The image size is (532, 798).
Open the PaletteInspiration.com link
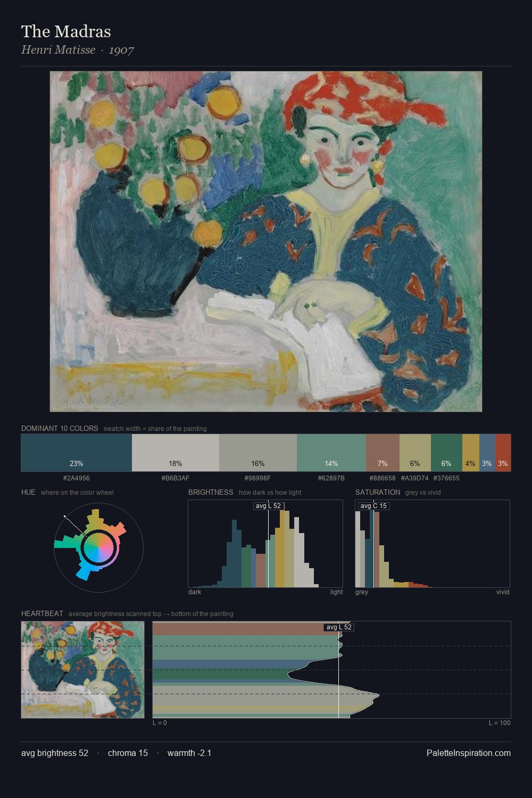coord(469,753)
